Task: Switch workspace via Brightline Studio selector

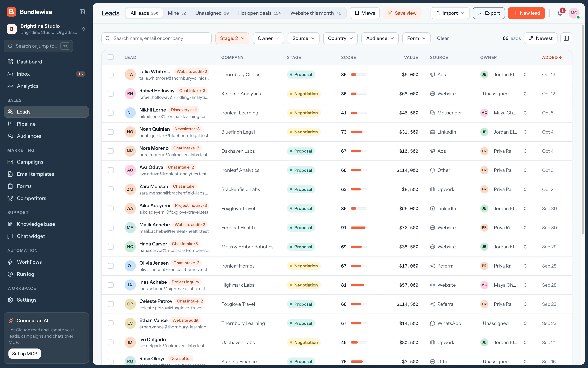Action: tap(46, 29)
